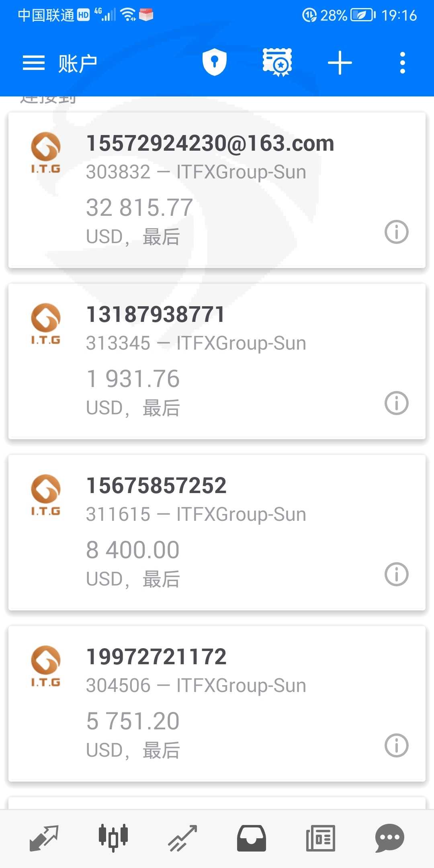Add a new account with plus icon
The width and height of the screenshot is (434, 868).
click(x=340, y=63)
